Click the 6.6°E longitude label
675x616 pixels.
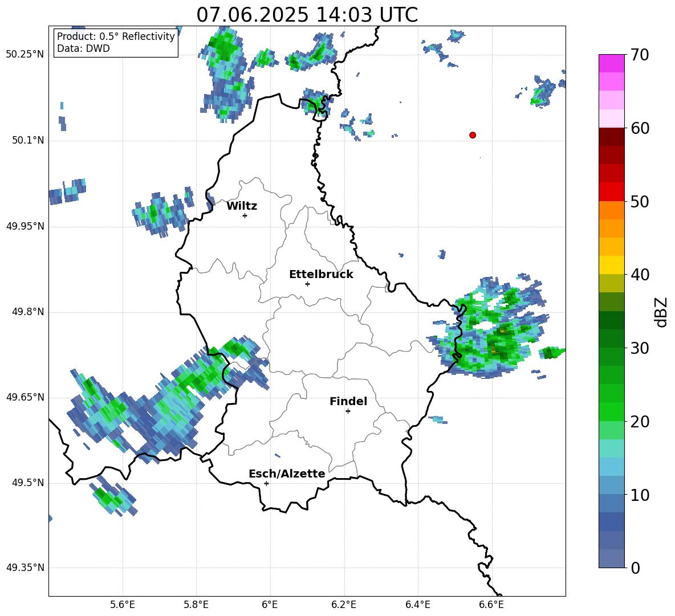491,605
